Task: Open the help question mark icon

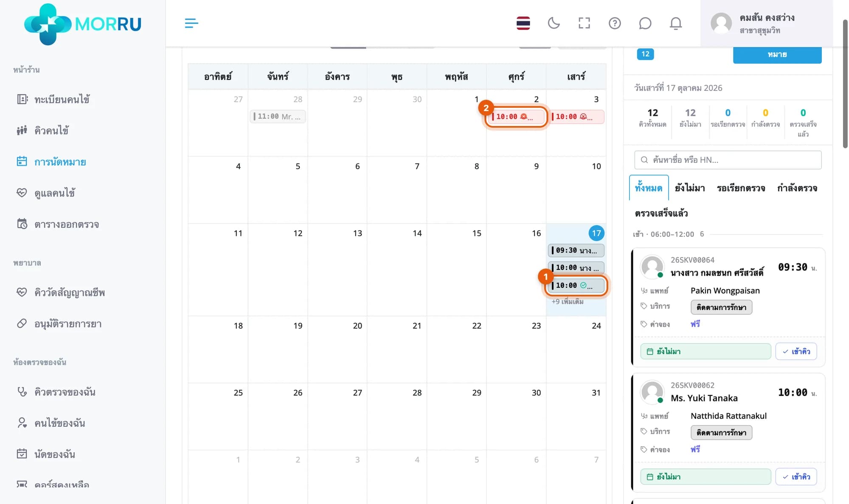Action: click(615, 23)
